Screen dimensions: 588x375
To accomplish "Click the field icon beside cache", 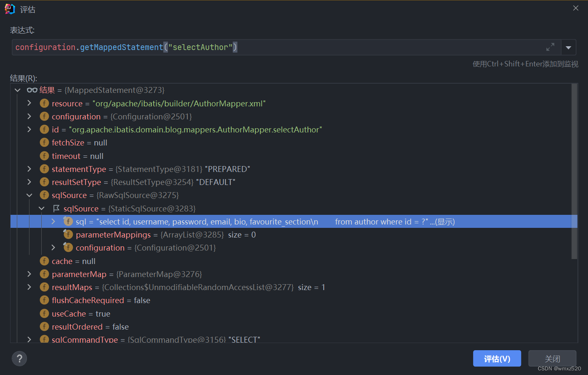I will [x=44, y=261].
